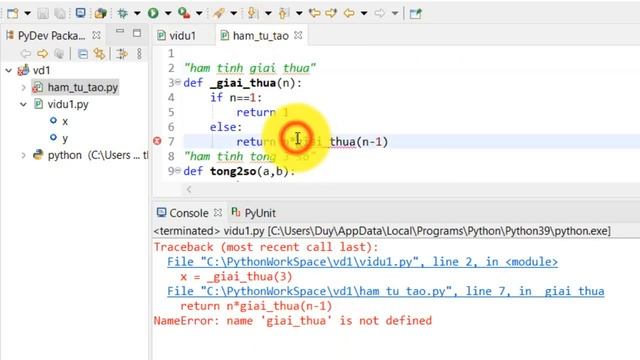The image size is (640, 360).
Task: Open the Terminal console icon
Action: pos(80,13)
